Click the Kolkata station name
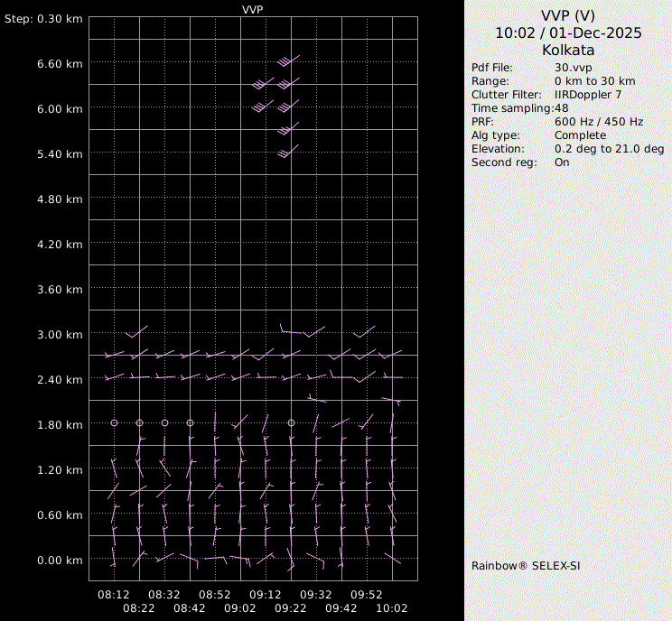The height and width of the screenshot is (621, 672). 568,51
